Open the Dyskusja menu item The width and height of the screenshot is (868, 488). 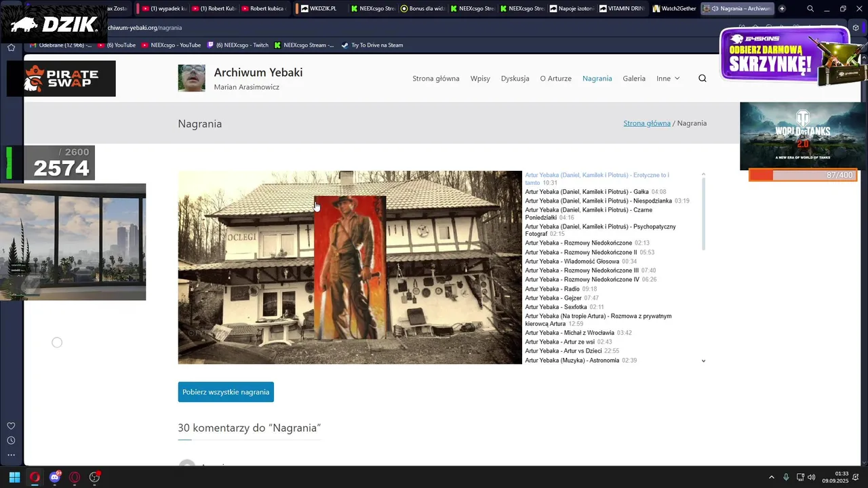(515, 78)
